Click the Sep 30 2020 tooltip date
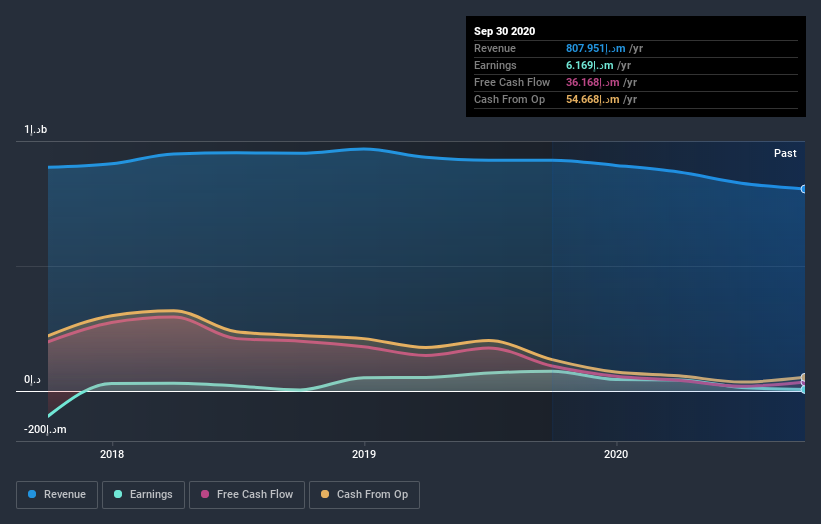Image resolution: width=821 pixels, height=524 pixels. tap(504, 31)
